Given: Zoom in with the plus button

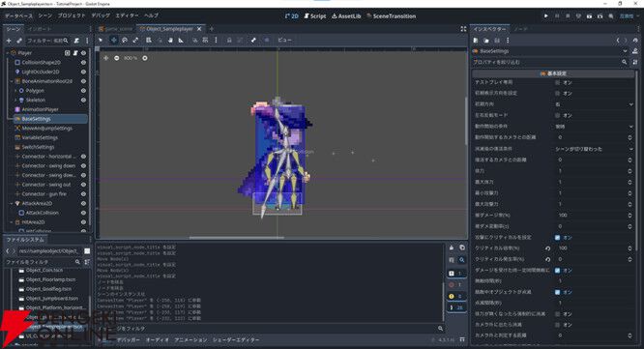Looking at the screenshot, I should coord(145,58).
